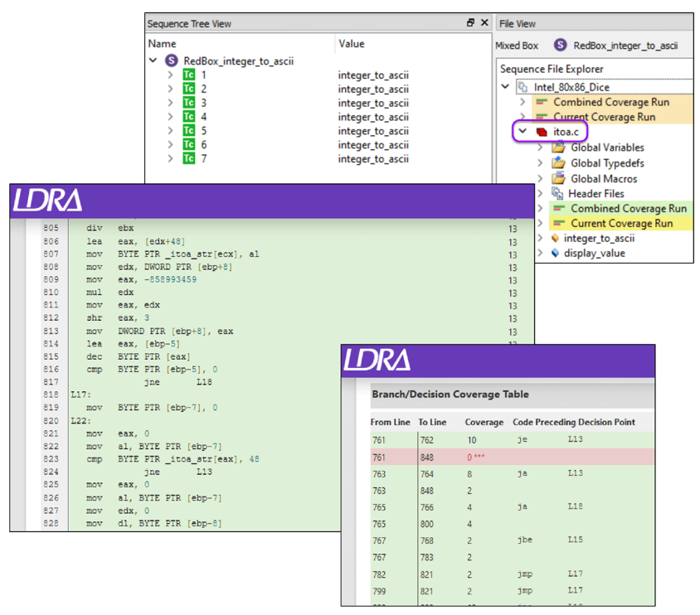The image size is (700, 615).
Task: Select the Intel_80x86_Dice label
Action: coord(571,87)
